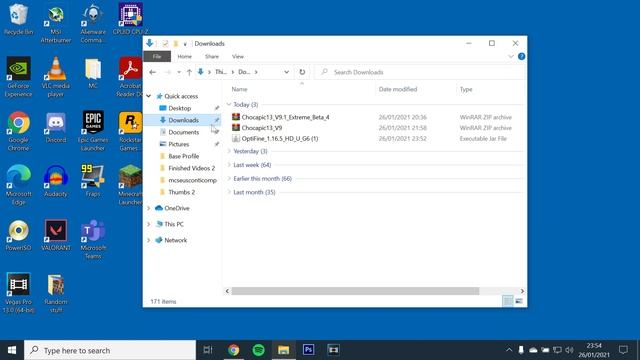
Task: Refresh the Downloads folder view
Action: coord(302,72)
